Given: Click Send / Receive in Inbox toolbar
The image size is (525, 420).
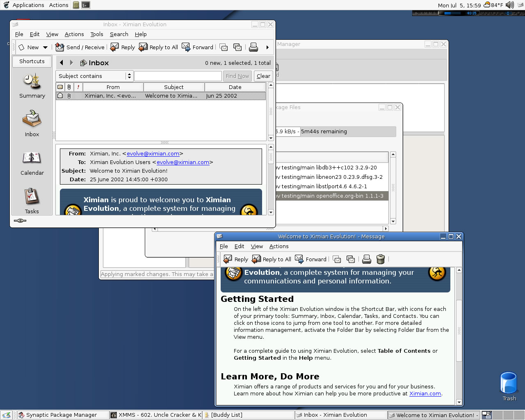Looking at the screenshot, I should [80, 47].
